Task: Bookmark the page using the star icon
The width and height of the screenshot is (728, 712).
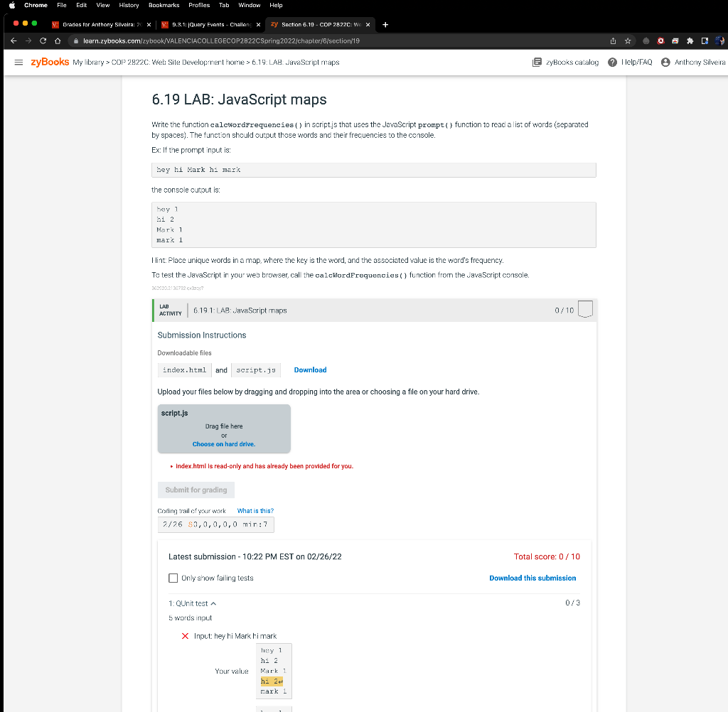Action: (x=628, y=41)
